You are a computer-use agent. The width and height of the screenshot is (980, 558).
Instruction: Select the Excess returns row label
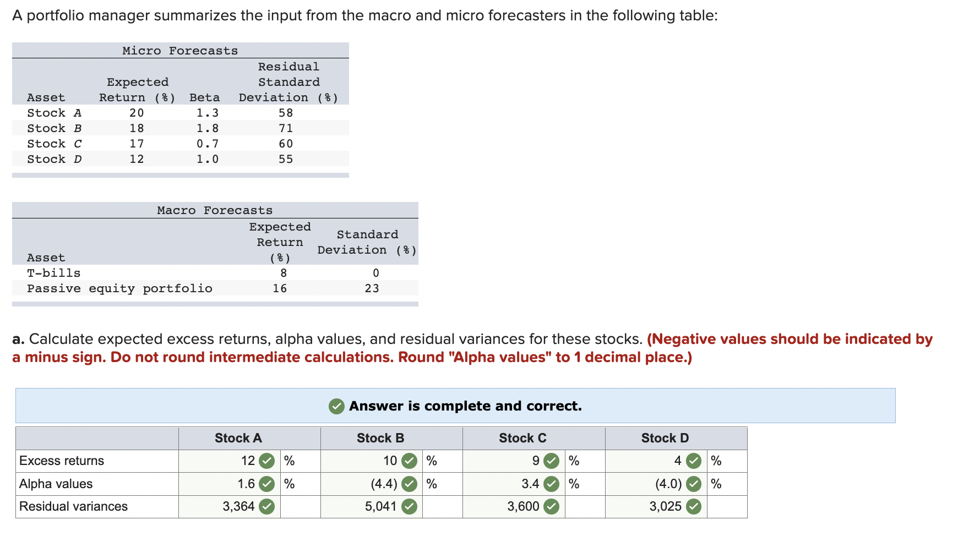coord(62,461)
